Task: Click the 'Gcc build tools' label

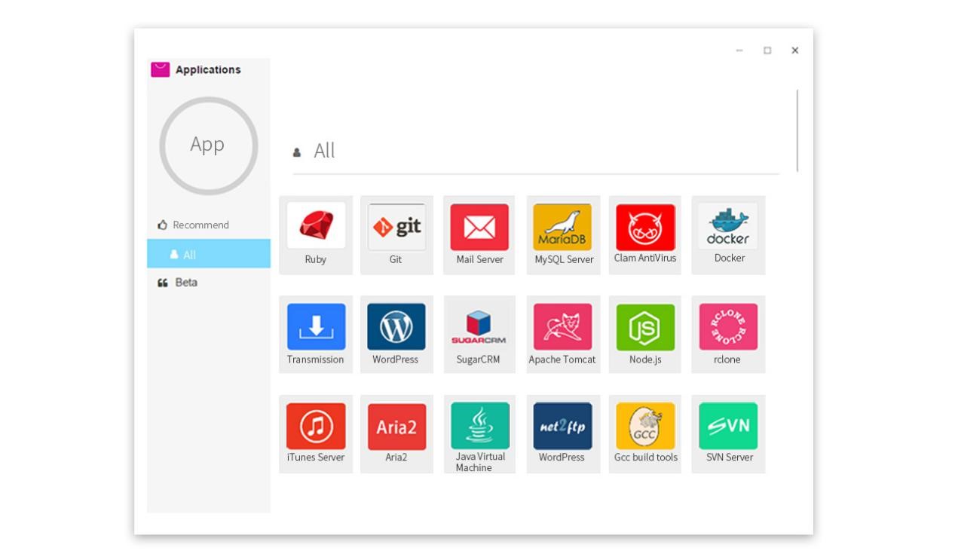Action: (646, 457)
